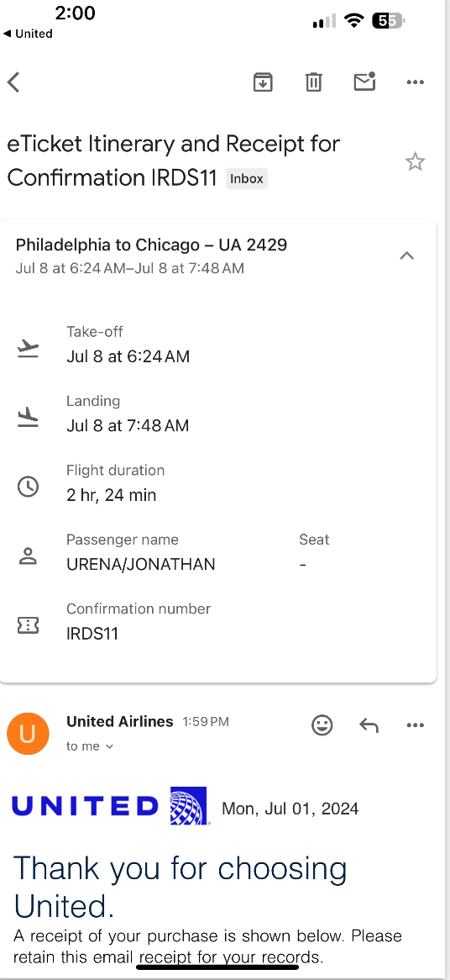The image size is (450, 980).
Task: Expand recipient details next to "to me"
Action: pyautogui.click(x=110, y=746)
